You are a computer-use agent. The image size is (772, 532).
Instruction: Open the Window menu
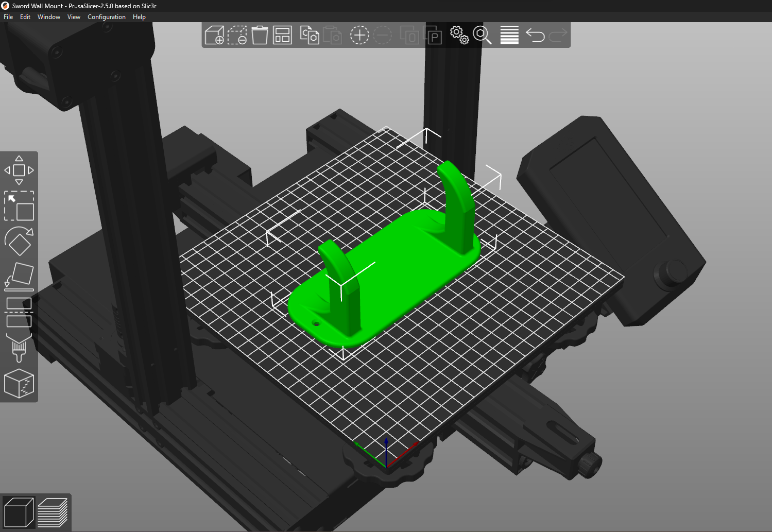pos(49,17)
